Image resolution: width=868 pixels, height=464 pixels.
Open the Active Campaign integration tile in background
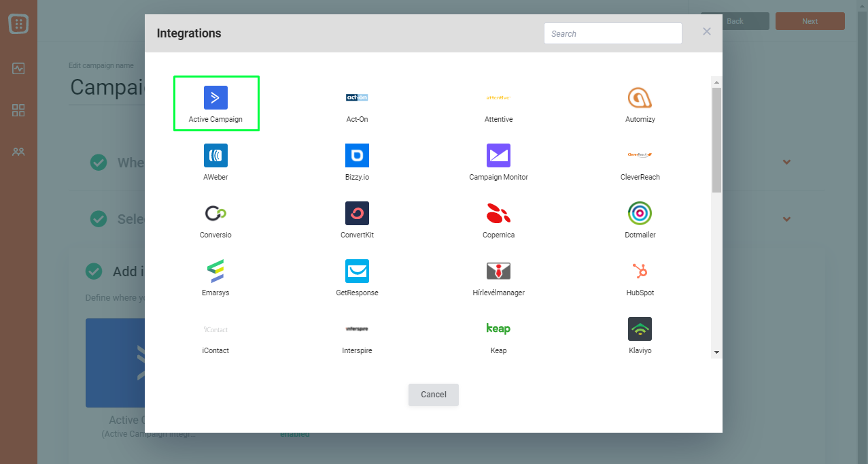[x=116, y=363]
